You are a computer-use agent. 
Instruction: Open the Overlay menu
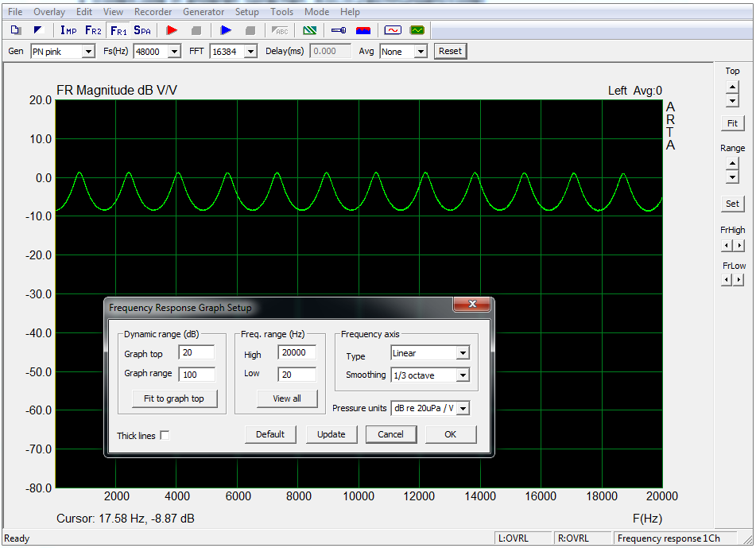pyautogui.click(x=49, y=12)
